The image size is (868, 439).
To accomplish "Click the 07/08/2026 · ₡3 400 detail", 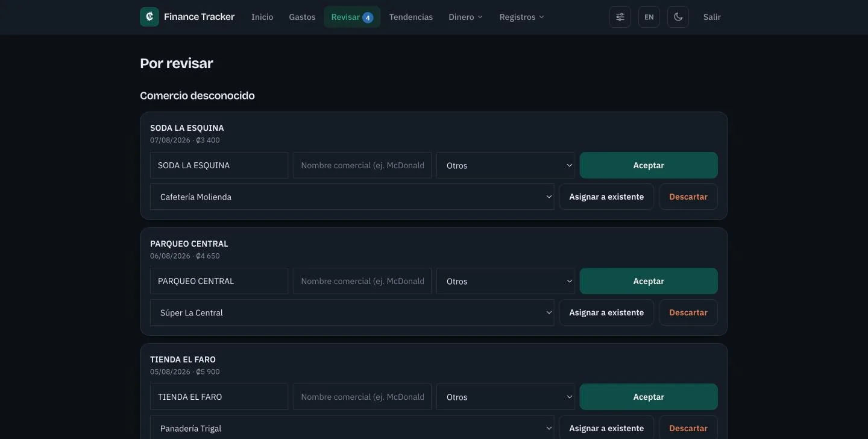I will pos(185,140).
